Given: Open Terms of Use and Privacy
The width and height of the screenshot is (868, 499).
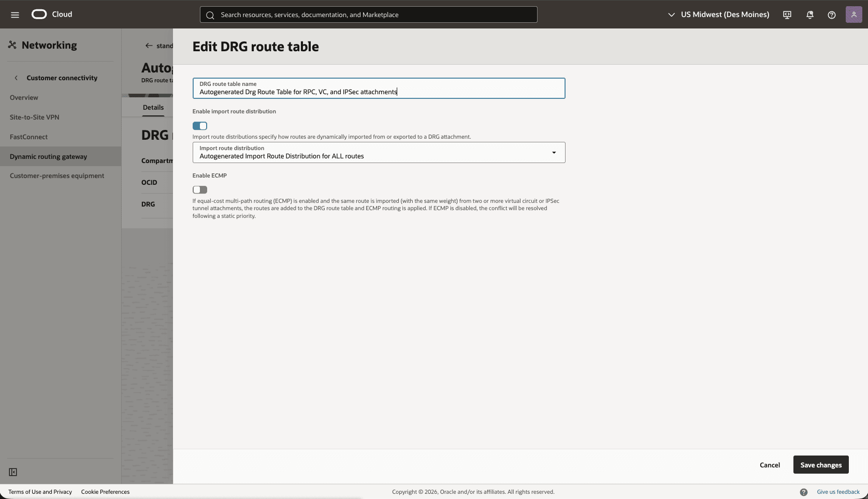Looking at the screenshot, I should coord(40,492).
